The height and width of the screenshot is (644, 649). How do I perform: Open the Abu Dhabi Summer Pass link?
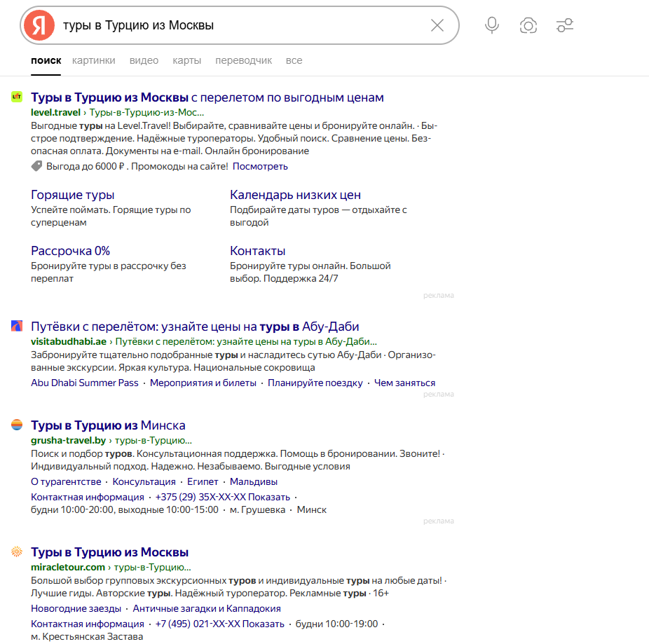pyautogui.click(x=84, y=383)
